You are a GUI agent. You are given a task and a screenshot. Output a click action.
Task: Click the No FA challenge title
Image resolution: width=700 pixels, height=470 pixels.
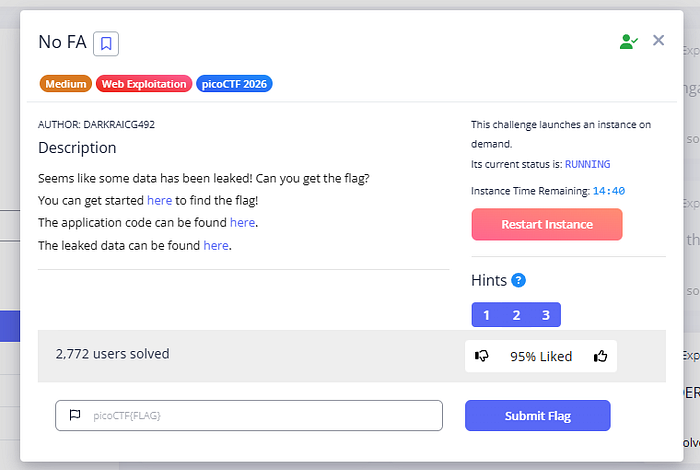(62, 42)
